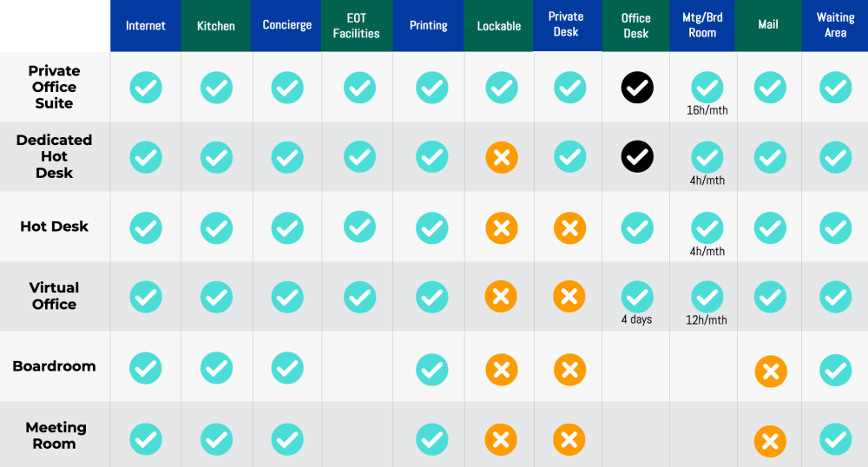Click Virtual Office Office Desk checkmark
The height and width of the screenshot is (467, 868).
click(637, 297)
